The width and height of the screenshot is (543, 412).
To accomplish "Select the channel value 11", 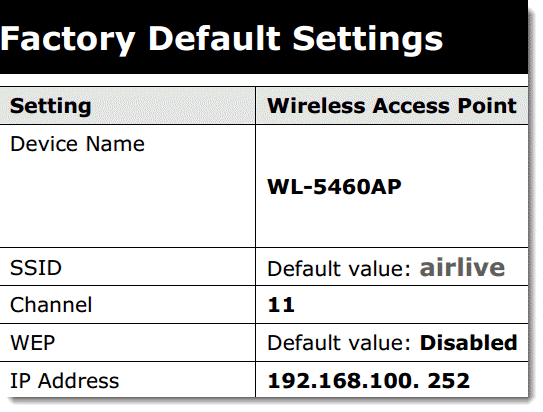I will tap(281, 305).
